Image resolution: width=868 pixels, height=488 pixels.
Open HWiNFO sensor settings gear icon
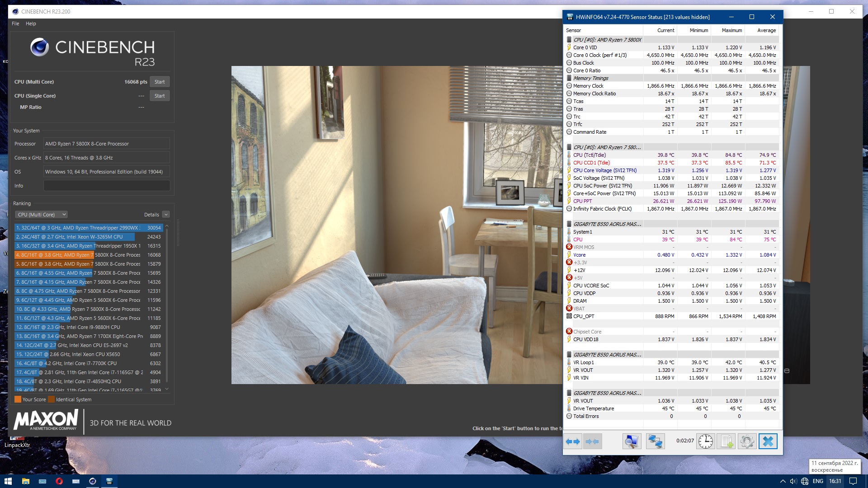(747, 441)
